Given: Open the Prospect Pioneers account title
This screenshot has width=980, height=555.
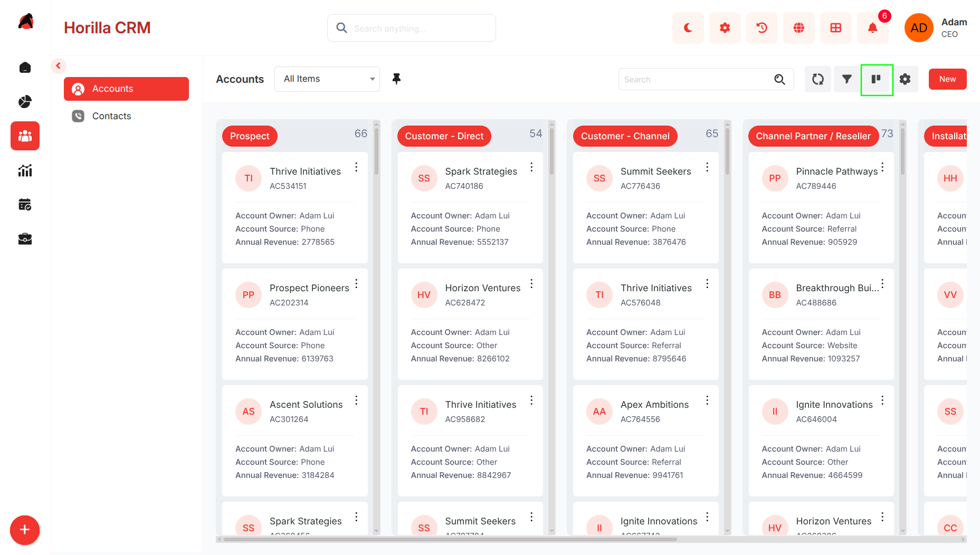Looking at the screenshot, I should tap(309, 288).
